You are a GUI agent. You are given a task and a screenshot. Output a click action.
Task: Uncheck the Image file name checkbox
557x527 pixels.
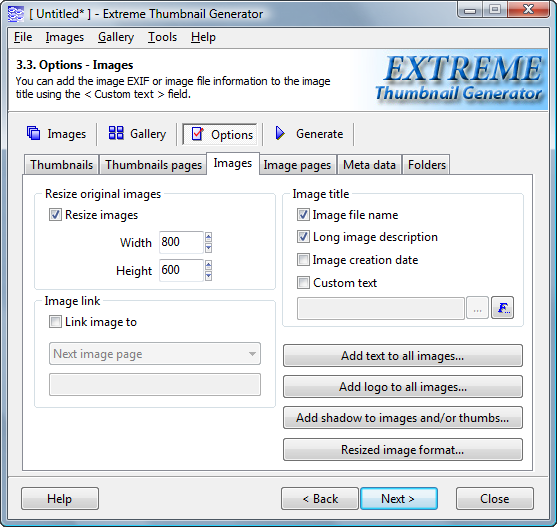coord(303,215)
